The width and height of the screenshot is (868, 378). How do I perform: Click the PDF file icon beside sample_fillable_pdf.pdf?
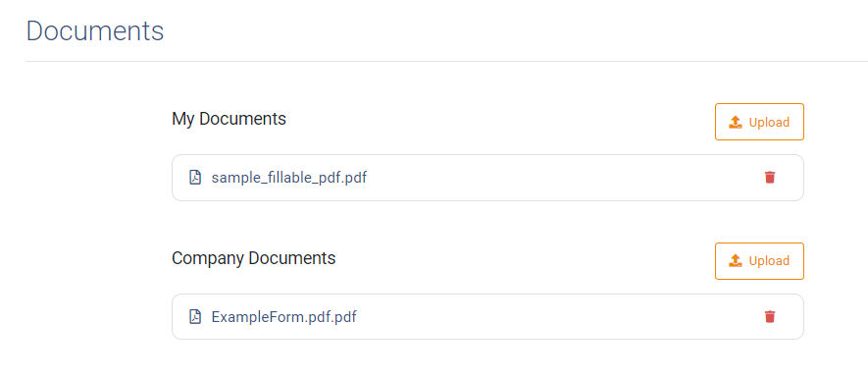(x=195, y=178)
